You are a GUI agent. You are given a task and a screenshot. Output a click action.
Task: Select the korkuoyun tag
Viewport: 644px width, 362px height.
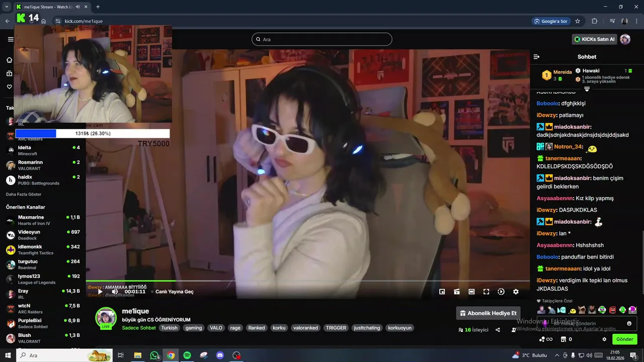pos(399,328)
